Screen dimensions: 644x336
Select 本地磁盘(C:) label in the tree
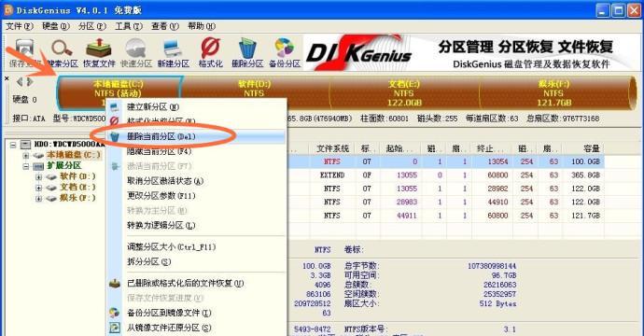(73, 155)
